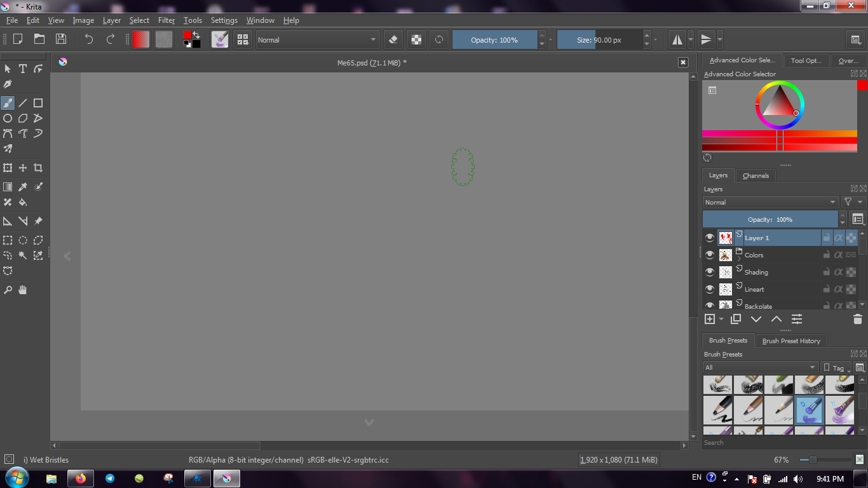868x488 pixels.
Task: Select the Ellipse shape tool
Action: point(8,118)
